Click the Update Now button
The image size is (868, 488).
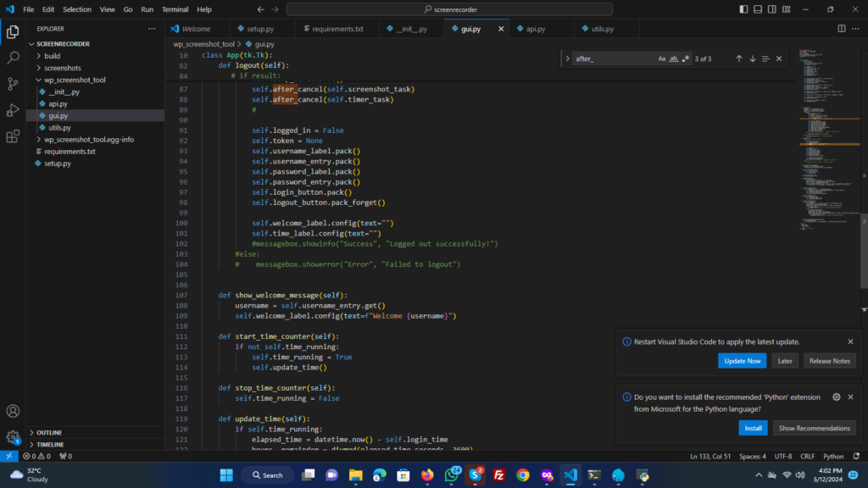coord(742,361)
